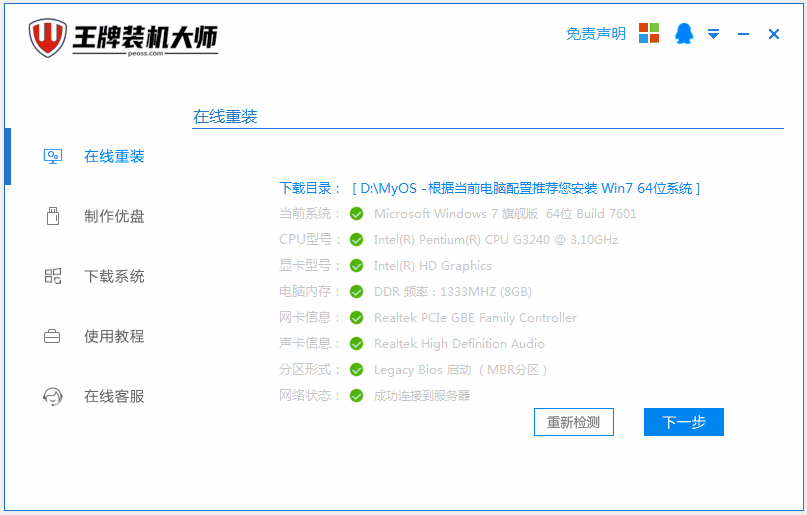This screenshot has height=515, width=807.
Task: Click the 显卡型号 row label
Action: (x=309, y=265)
